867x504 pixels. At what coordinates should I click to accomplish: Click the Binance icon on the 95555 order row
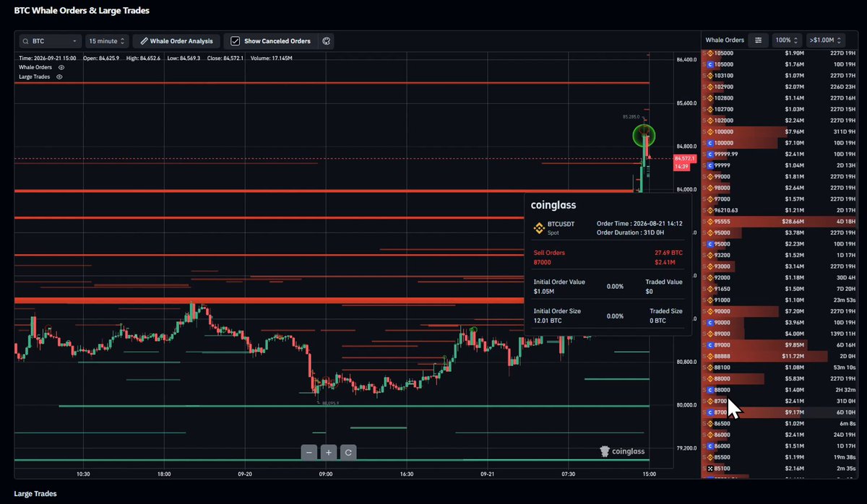[x=709, y=222]
